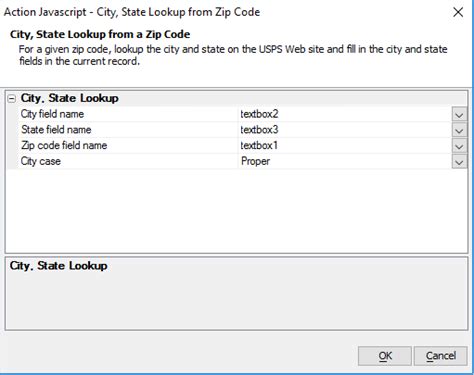Click the textbox3 value field
Screen dimensions: 474x375
click(x=345, y=130)
